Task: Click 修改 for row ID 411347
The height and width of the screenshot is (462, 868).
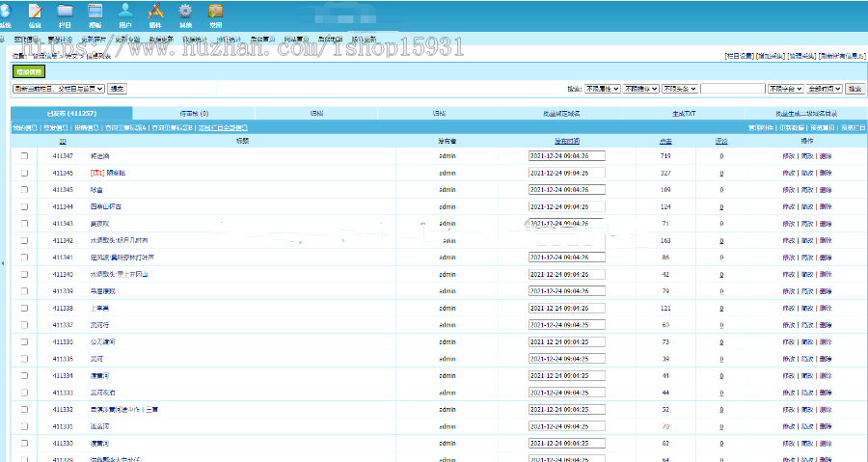Action: coord(788,156)
